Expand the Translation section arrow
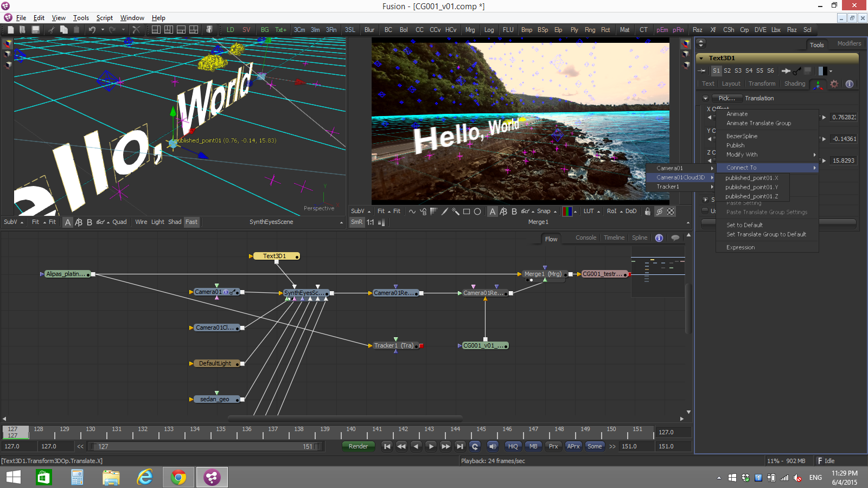The image size is (868, 488). [x=705, y=98]
